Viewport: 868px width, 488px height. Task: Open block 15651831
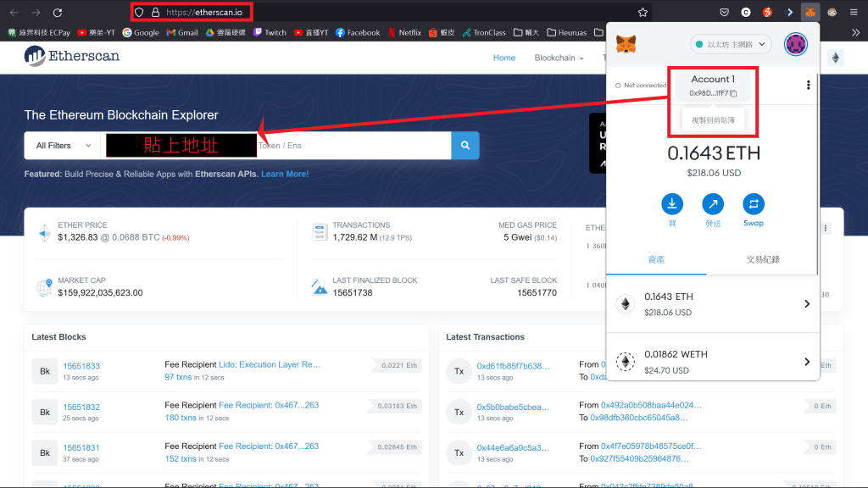point(81,447)
